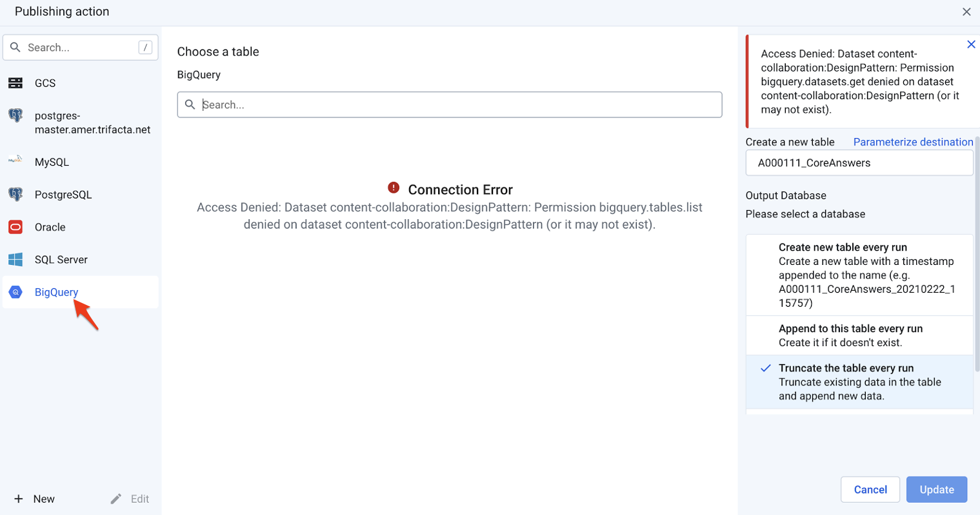Click the pencil Edit connection icon
This screenshot has width=980, height=515.
point(116,499)
